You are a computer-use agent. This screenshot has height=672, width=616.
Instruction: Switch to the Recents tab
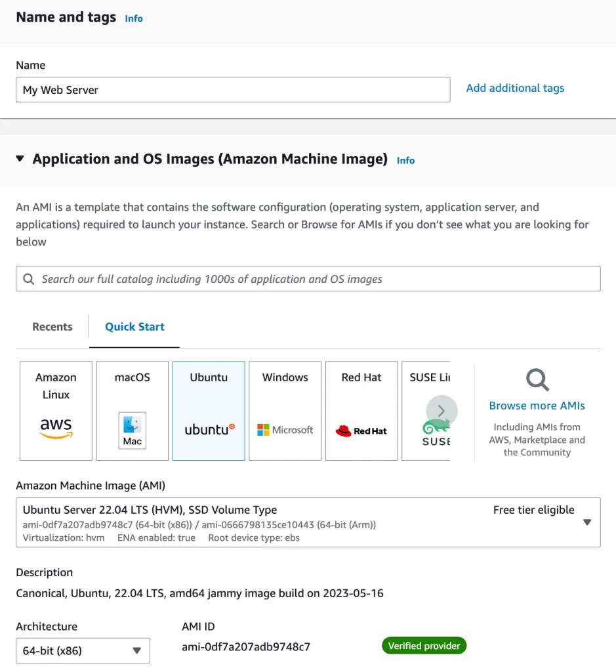(x=52, y=326)
